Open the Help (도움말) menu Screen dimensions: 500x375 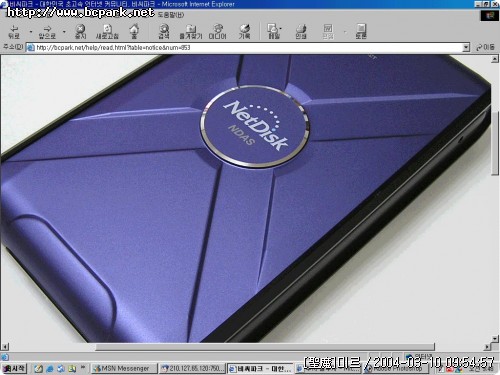click(170, 15)
